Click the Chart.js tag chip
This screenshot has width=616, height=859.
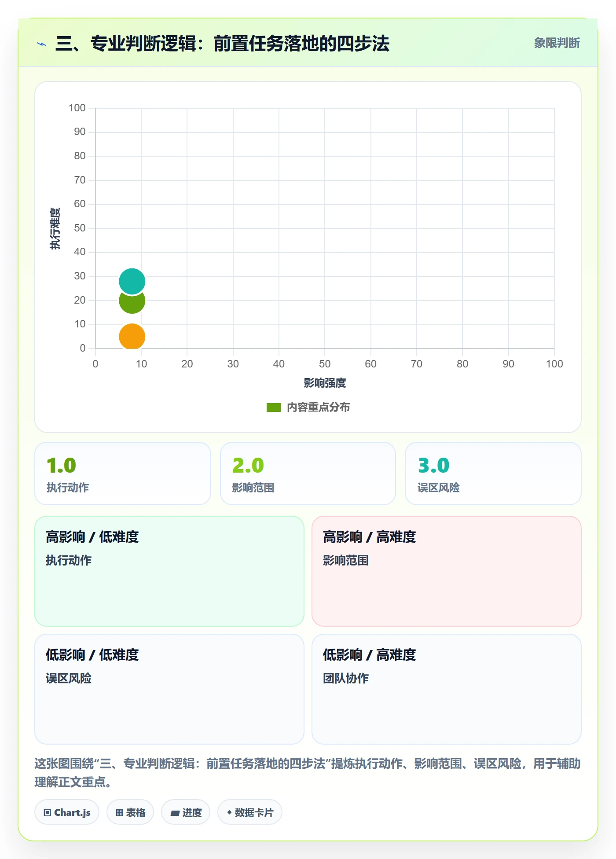[67, 812]
